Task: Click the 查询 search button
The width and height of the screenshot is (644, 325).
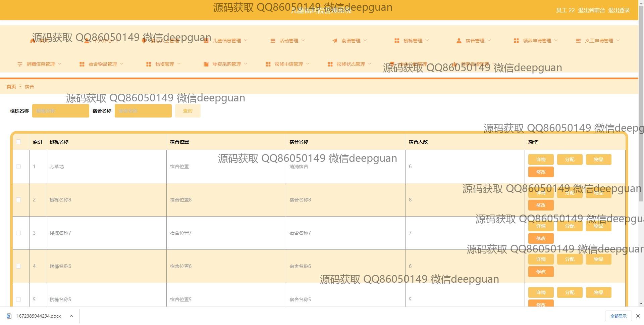Action: (x=187, y=111)
